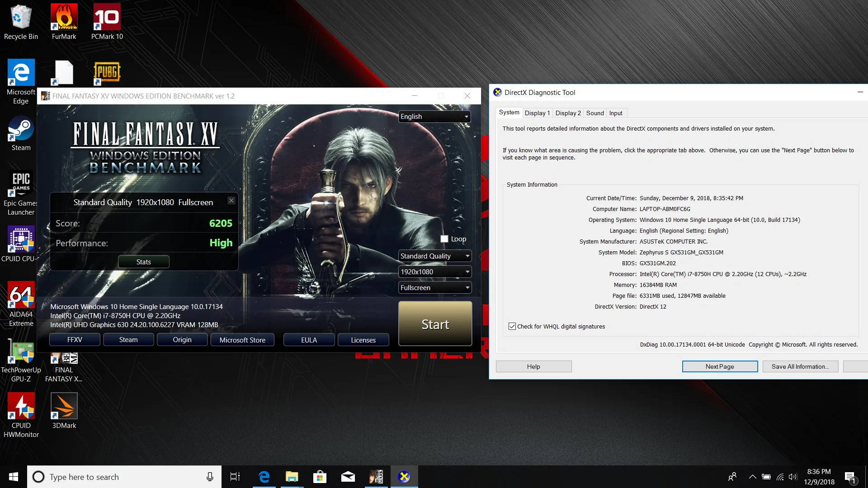
Task: Select the blank file icon on desktop
Action: click(64, 73)
